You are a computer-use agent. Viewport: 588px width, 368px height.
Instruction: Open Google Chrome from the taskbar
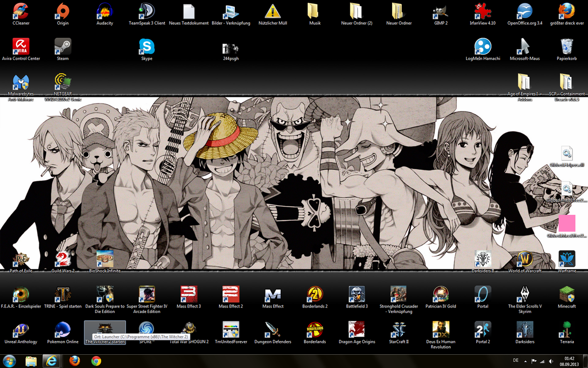(x=96, y=361)
